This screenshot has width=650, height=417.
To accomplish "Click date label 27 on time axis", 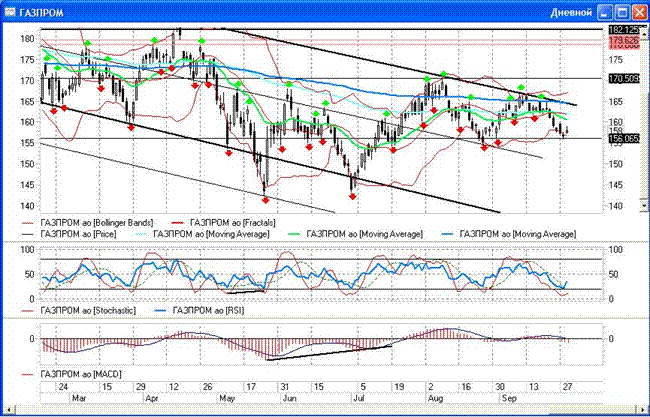I will click(x=567, y=387).
